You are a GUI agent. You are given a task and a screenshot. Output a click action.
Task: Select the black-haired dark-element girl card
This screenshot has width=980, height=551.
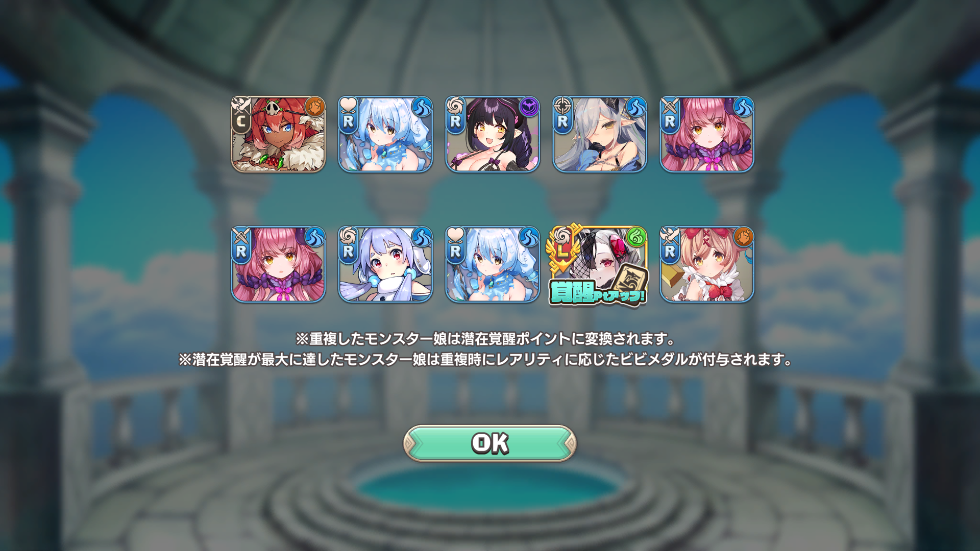point(493,134)
